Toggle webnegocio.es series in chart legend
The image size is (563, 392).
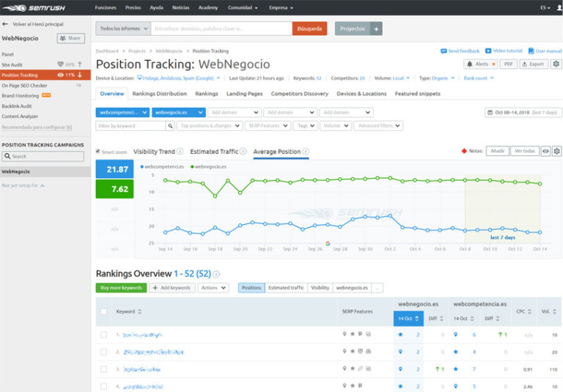(x=209, y=166)
